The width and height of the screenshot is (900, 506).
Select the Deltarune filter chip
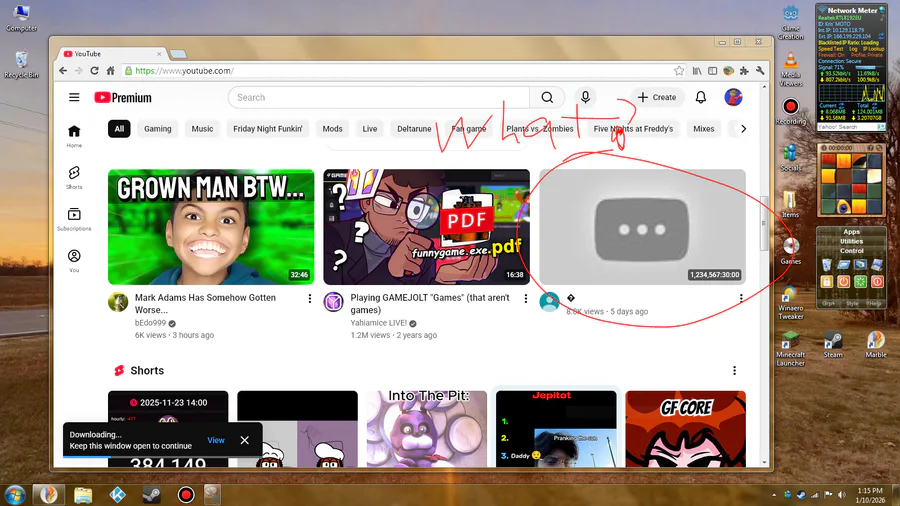[414, 129]
